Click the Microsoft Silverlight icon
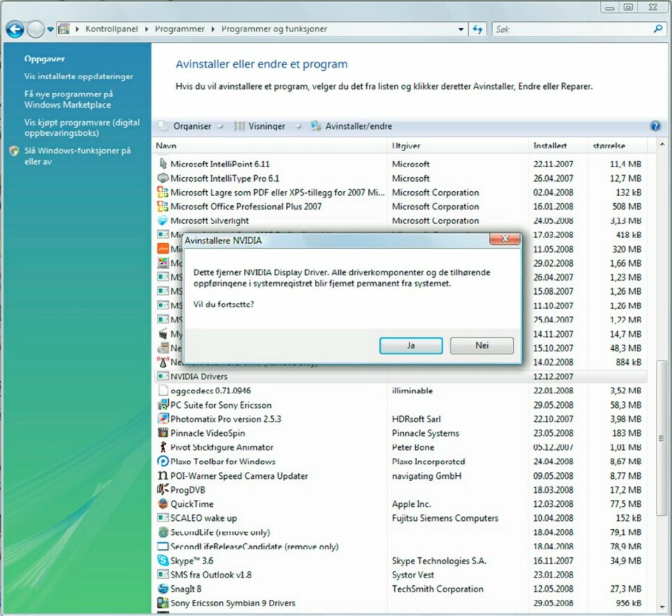Image resolution: width=672 pixels, height=616 pixels. (x=163, y=220)
